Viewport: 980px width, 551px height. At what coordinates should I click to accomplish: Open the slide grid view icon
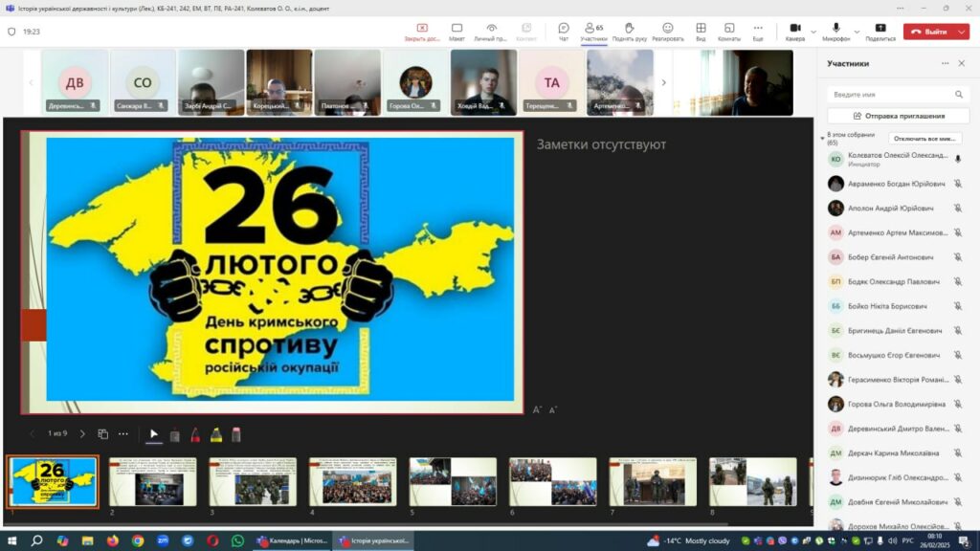(103, 434)
